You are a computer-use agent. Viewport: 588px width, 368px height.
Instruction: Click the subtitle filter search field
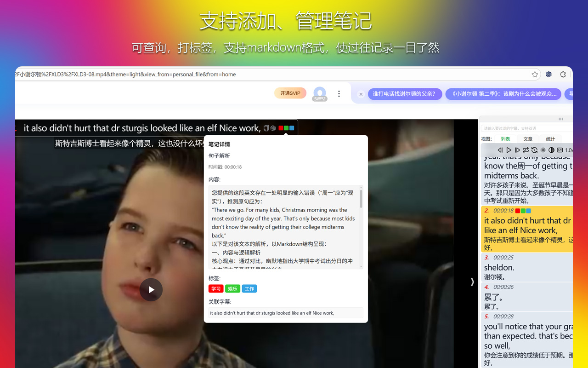(526, 128)
